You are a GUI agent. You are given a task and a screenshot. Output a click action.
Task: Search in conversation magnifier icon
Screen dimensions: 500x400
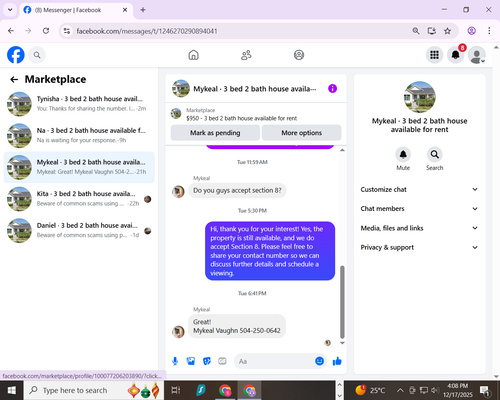pyautogui.click(x=434, y=154)
